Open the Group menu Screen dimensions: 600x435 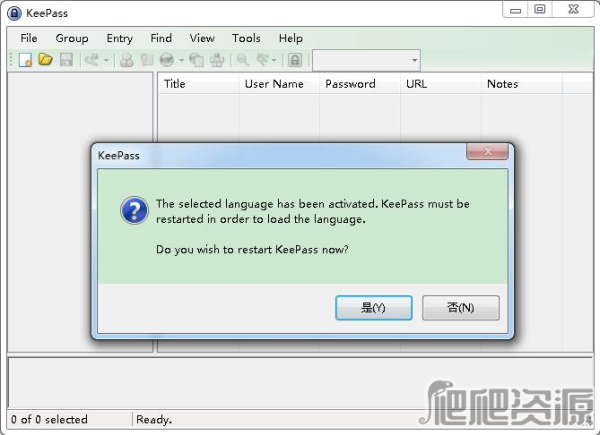[72, 38]
